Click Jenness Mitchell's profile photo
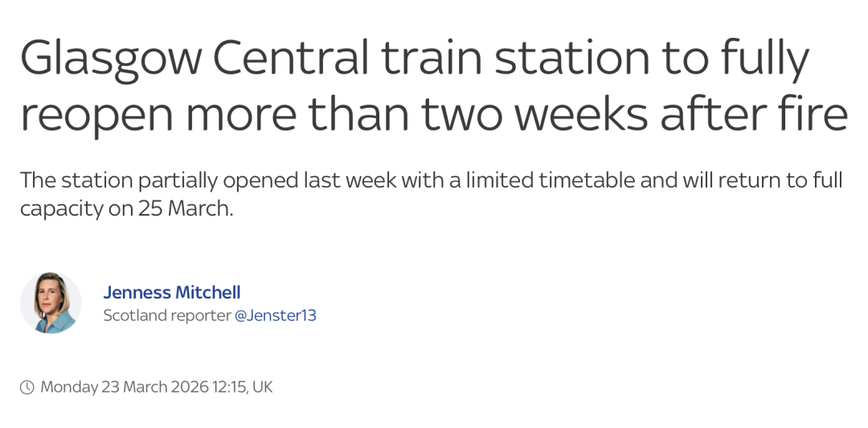Image resolution: width=868 pixels, height=428 pixels. (51, 302)
